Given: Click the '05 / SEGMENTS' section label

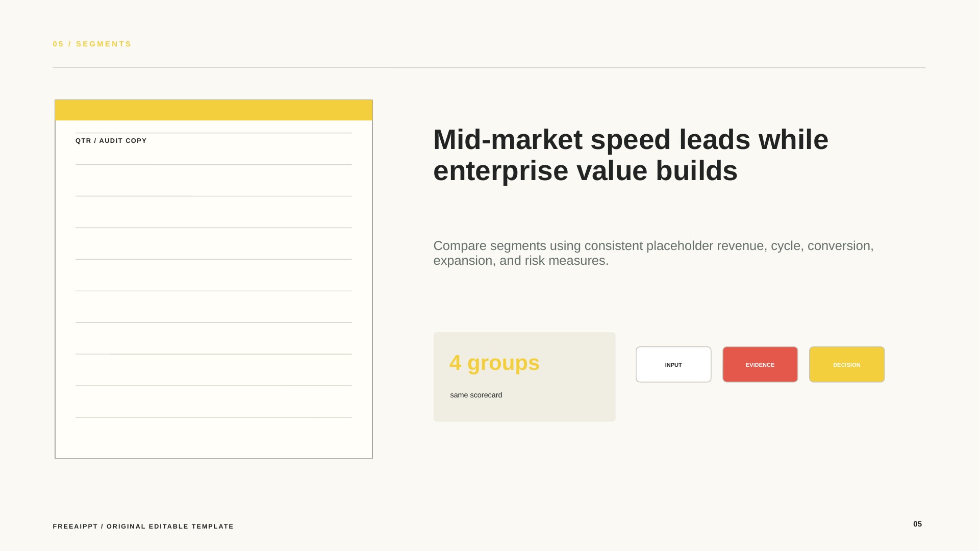Looking at the screenshot, I should (92, 44).
